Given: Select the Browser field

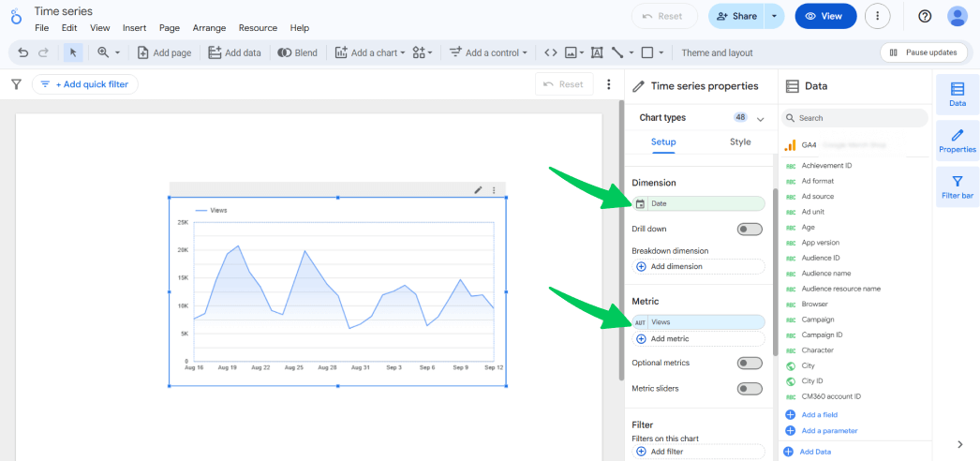Looking at the screenshot, I should click(814, 305).
